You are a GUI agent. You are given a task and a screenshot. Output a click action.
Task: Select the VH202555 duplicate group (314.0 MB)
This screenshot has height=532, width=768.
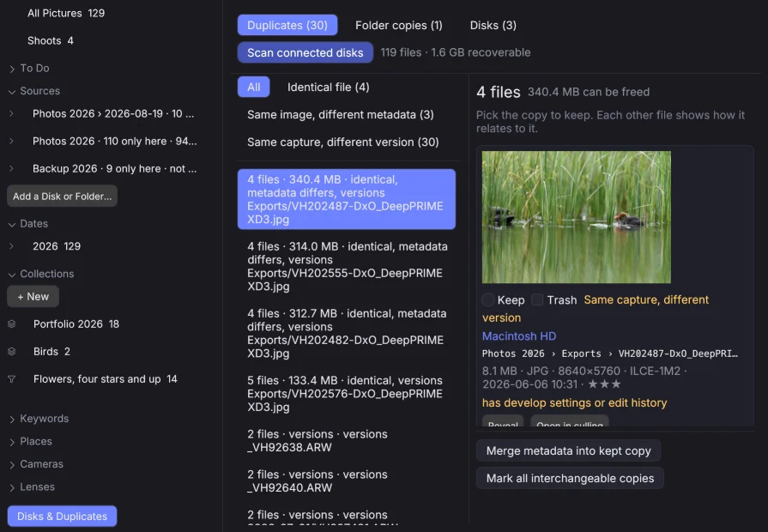coord(347,266)
